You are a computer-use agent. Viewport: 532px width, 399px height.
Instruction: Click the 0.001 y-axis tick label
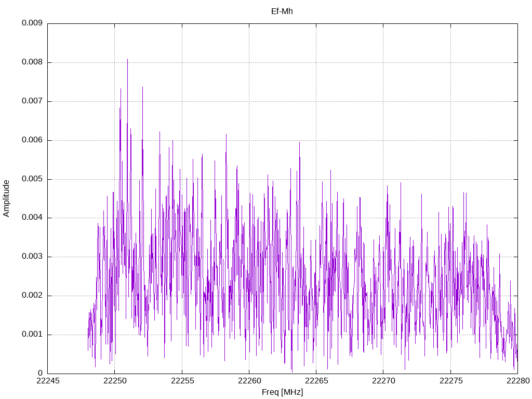tap(32, 335)
